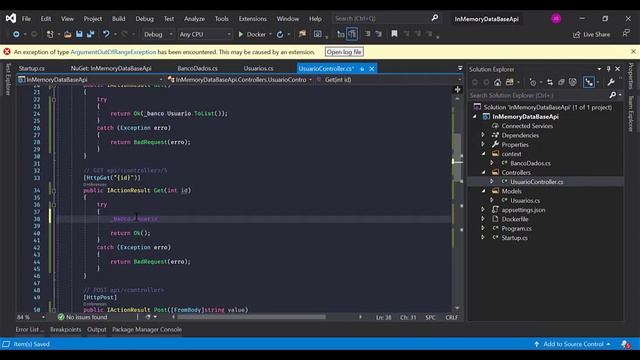640x360 pixels.
Task: Toggle auto-hide pin on Solution Explorer panel
Action: (x=608, y=69)
